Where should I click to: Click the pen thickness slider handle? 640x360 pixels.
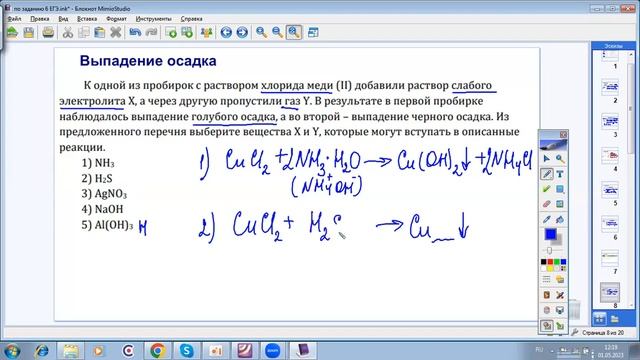[x=549, y=250]
